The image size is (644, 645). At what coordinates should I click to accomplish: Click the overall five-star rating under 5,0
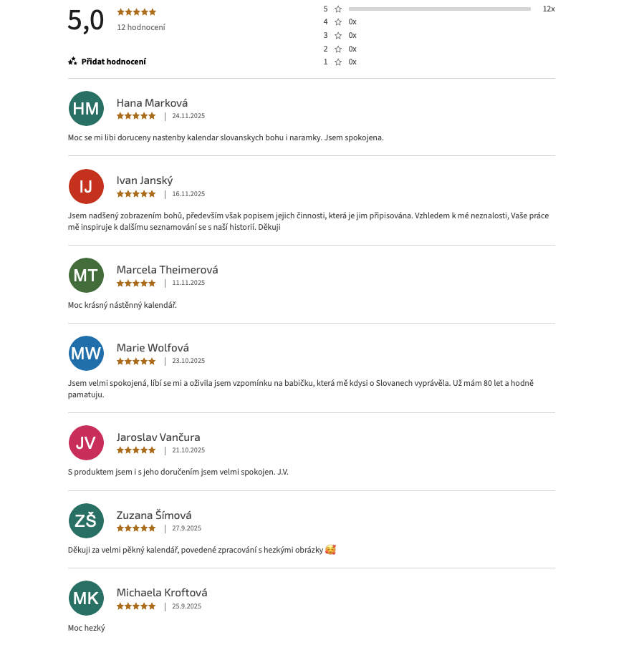[136, 12]
